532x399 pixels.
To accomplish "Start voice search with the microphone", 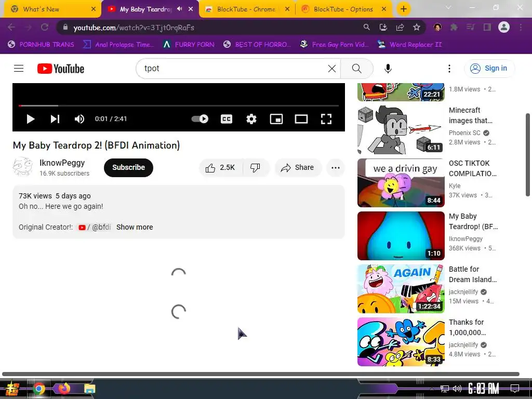I will tap(388, 69).
